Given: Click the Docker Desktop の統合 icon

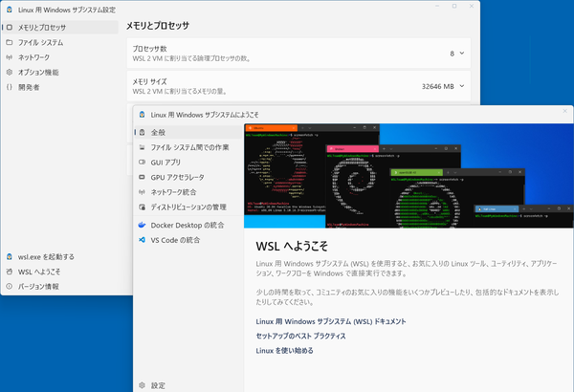Looking at the screenshot, I should (143, 225).
